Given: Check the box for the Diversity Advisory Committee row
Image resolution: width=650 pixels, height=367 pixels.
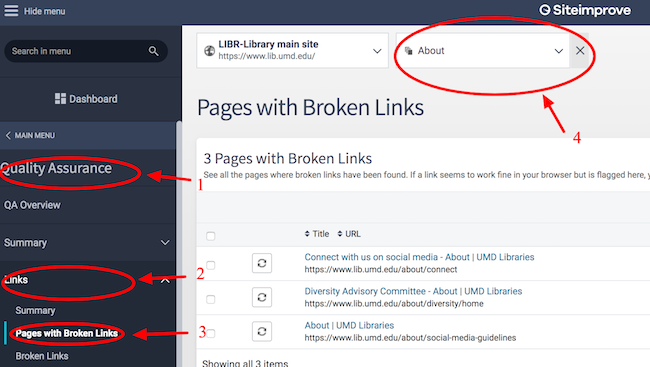Looking at the screenshot, I should pyautogui.click(x=211, y=299).
